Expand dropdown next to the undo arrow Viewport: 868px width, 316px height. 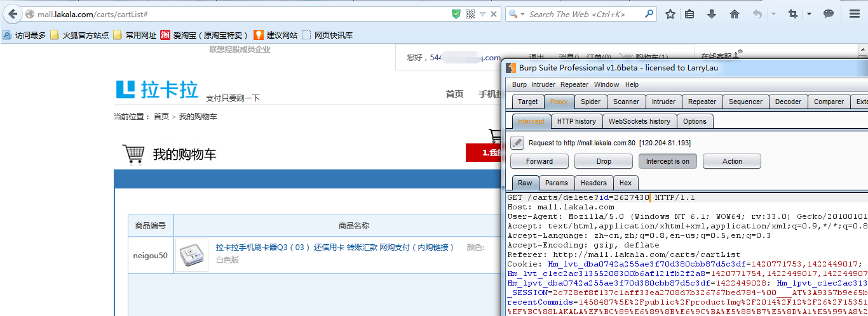(773, 14)
